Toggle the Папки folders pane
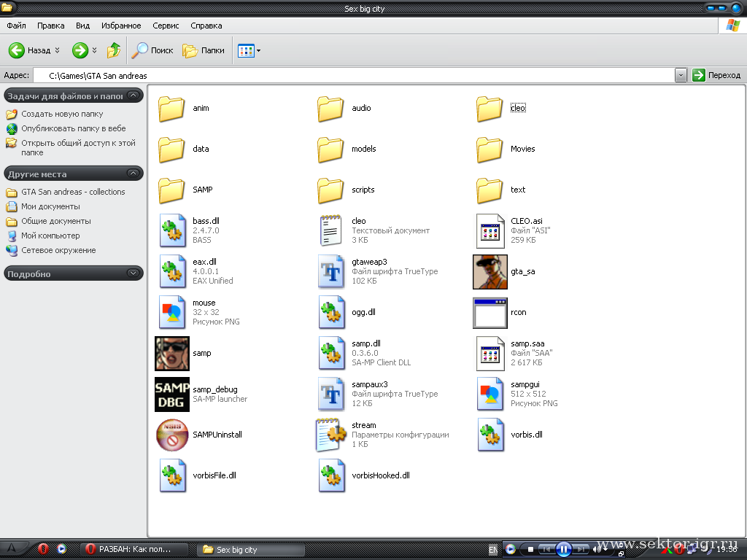747x560 pixels. pyautogui.click(x=204, y=50)
